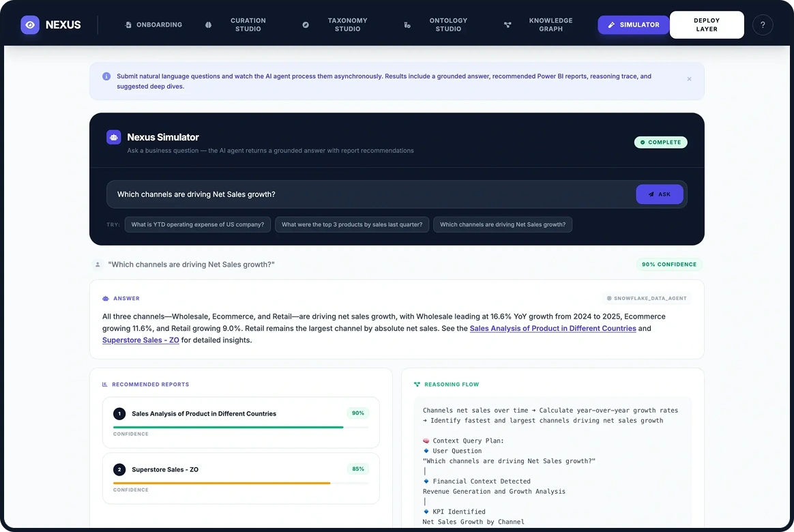Switch to the Simulator tab
This screenshot has height=532, width=794.
(x=633, y=25)
